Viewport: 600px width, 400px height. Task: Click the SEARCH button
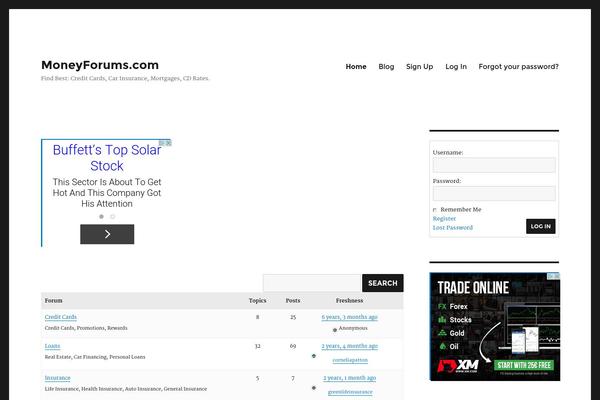[x=383, y=283]
